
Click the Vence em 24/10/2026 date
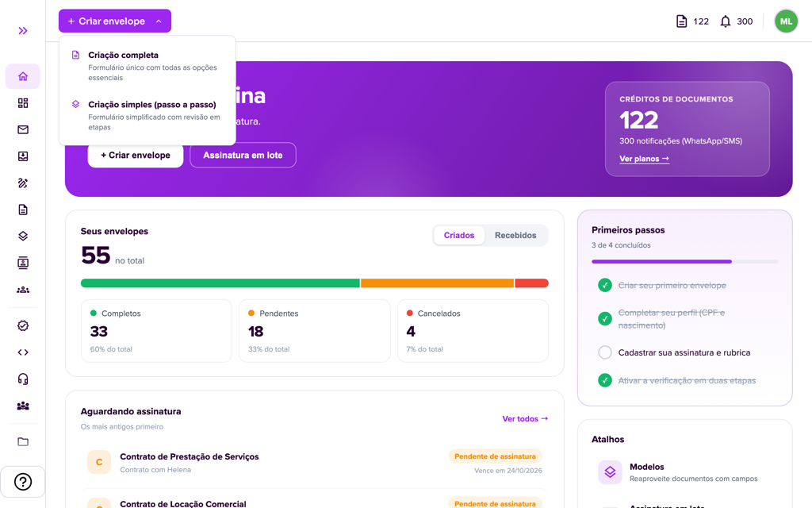click(508, 471)
